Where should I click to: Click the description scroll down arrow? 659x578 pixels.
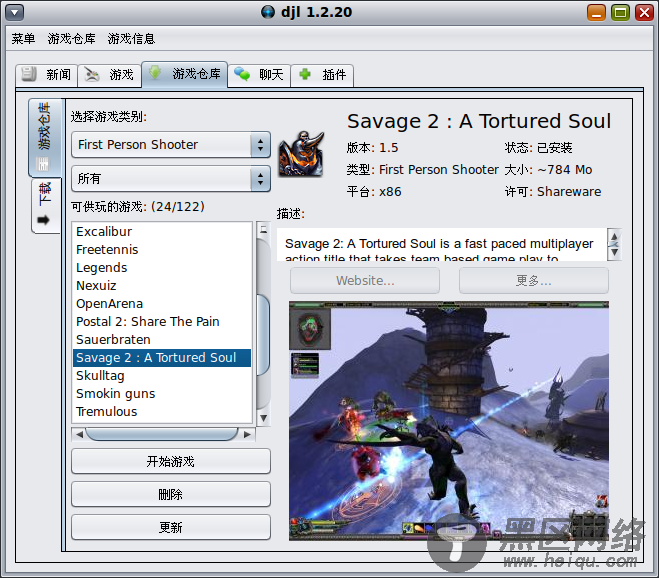614,252
